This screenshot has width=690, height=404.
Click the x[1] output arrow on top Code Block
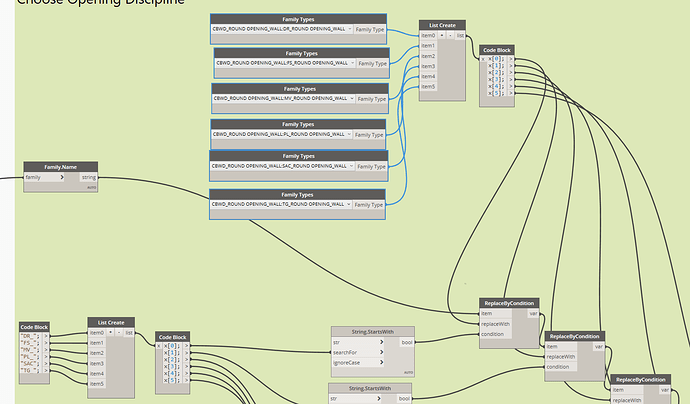point(511,66)
